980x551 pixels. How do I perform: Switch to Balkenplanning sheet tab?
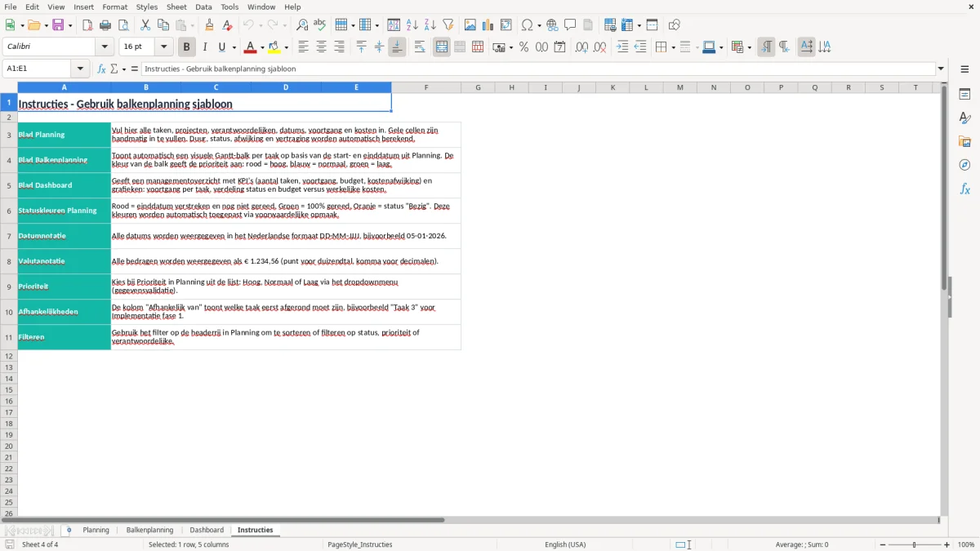(149, 530)
